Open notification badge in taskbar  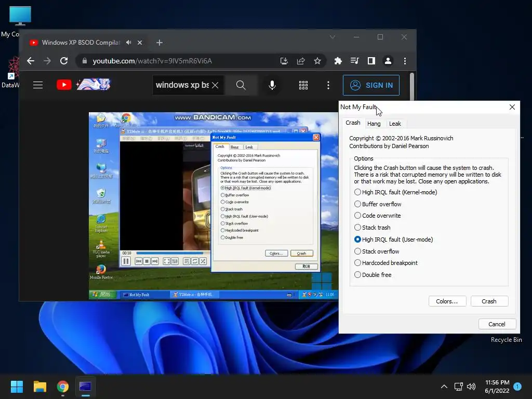[517, 386]
